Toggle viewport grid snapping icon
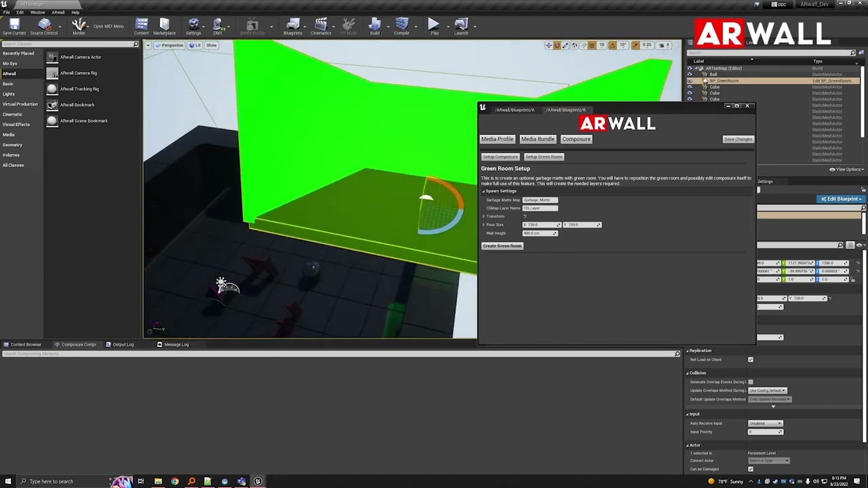Viewport: 868px width, 488px height. pos(591,45)
